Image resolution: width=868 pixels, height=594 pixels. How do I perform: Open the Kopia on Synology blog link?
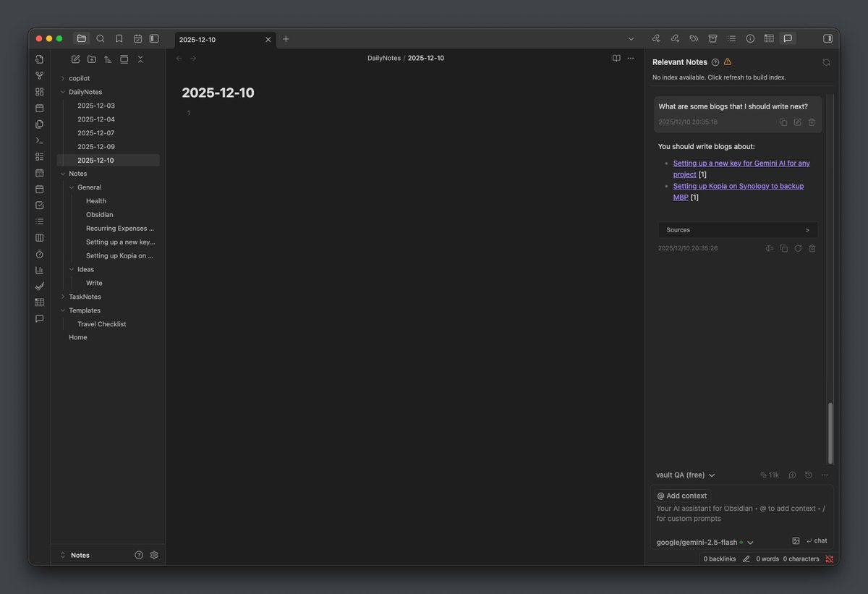[x=739, y=192]
